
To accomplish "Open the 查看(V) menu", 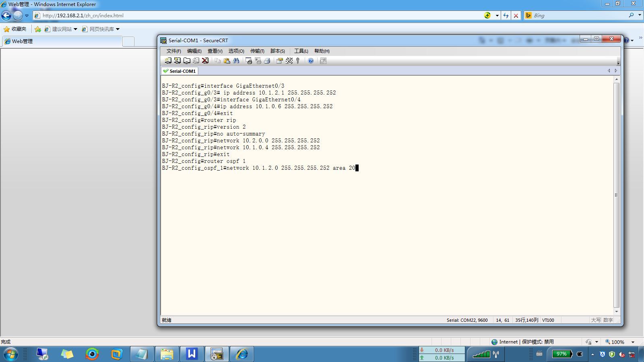I will [215, 51].
